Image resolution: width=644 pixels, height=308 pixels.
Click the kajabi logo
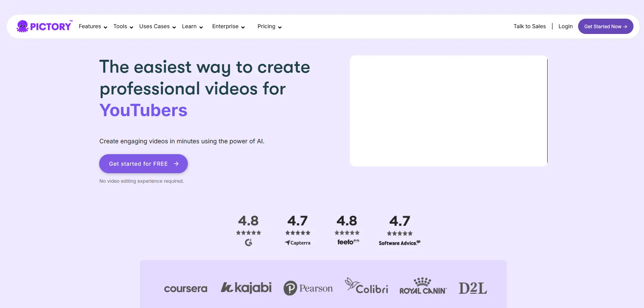point(246,288)
